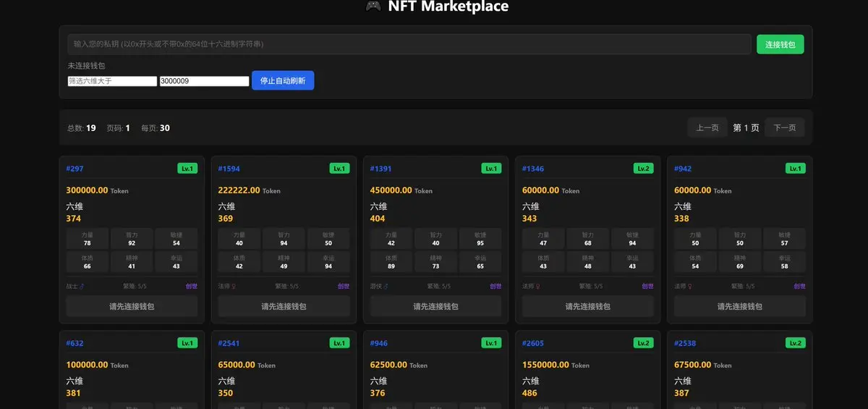This screenshot has height=409, width=868.
Task: Click the 请先连接钱包 button on card #297
Action: coord(132,306)
